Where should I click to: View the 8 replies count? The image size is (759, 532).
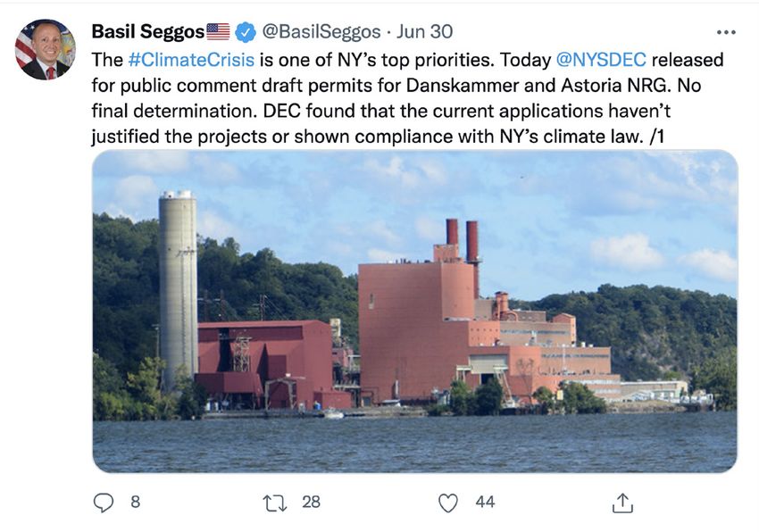(135, 502)
